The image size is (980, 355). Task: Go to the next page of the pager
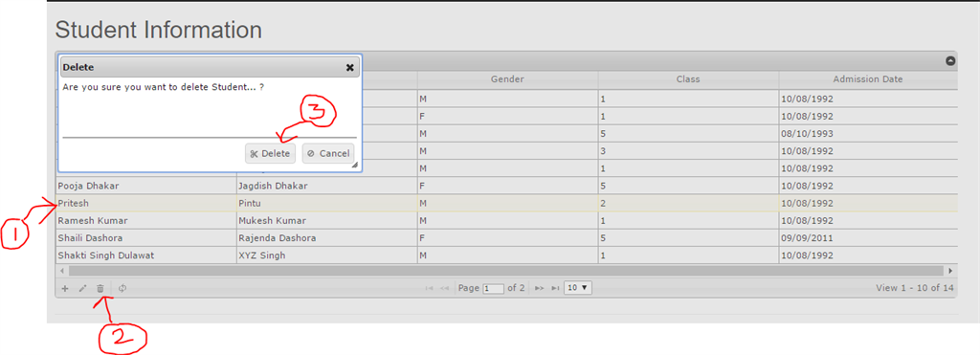[x=540, y=288]
